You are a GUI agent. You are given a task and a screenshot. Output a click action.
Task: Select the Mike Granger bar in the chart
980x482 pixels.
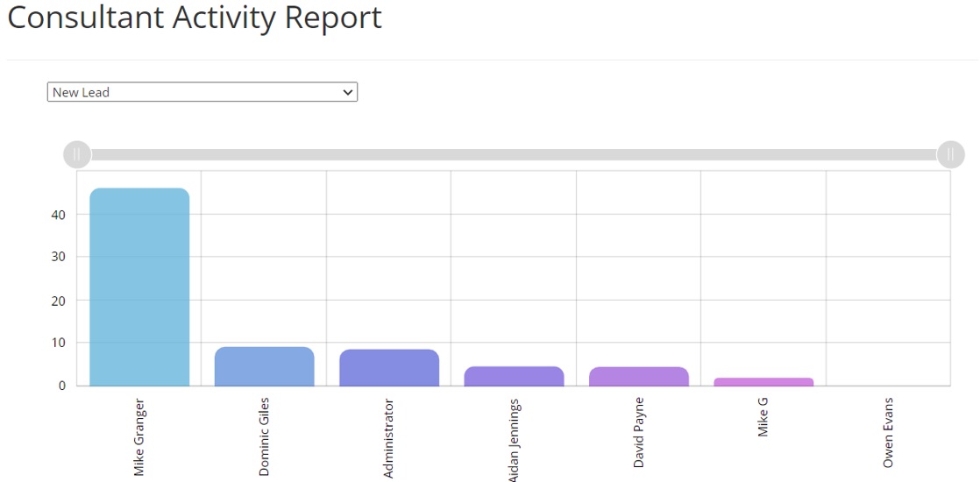click(139, 287)
